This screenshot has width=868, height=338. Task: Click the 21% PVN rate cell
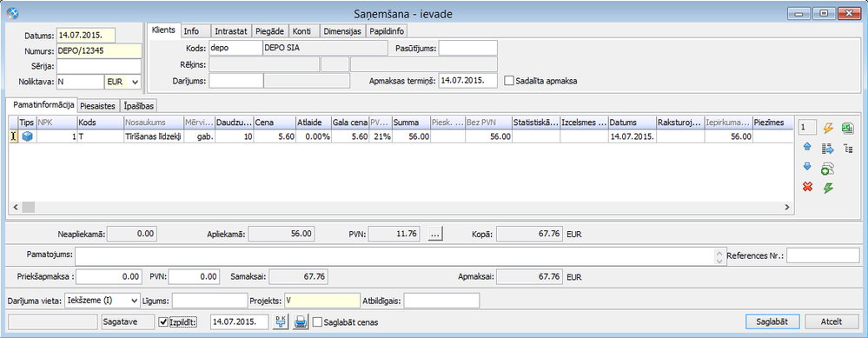[x=381, y=136]
